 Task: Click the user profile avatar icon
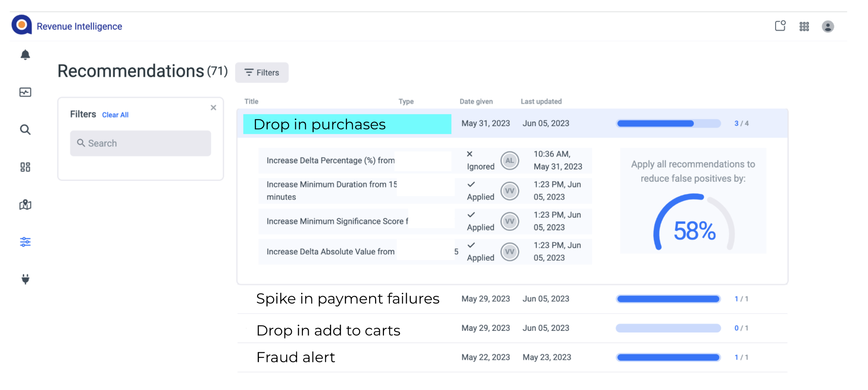point(829,26)
